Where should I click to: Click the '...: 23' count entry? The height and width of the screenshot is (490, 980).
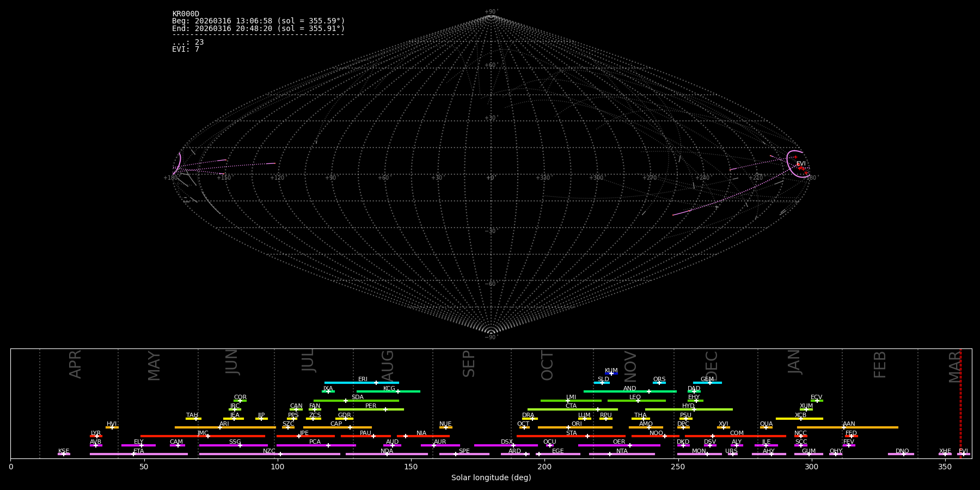[188, 42]
